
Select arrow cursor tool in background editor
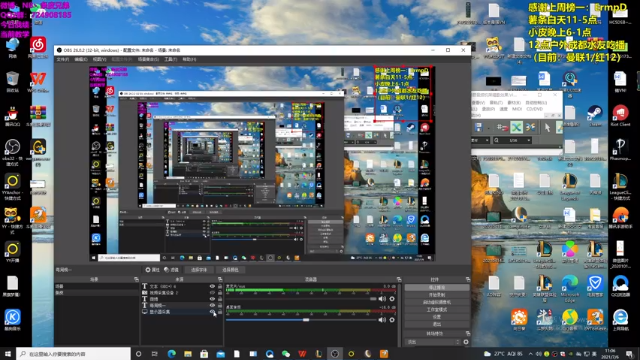[547, 127]
